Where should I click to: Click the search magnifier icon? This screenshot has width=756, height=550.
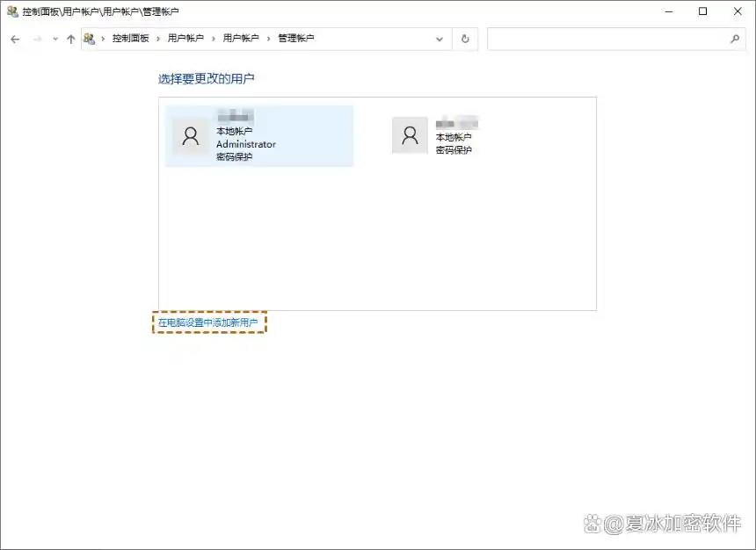pyautogui.click(x=734, y=38)
